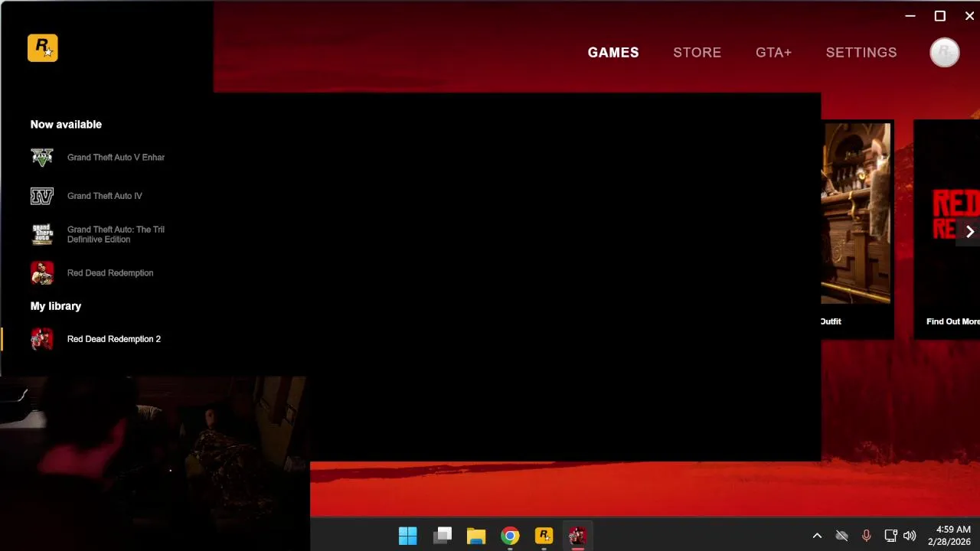Open the GTA+ tab
This screenshot has height=551, width=980.
(773, 53)
